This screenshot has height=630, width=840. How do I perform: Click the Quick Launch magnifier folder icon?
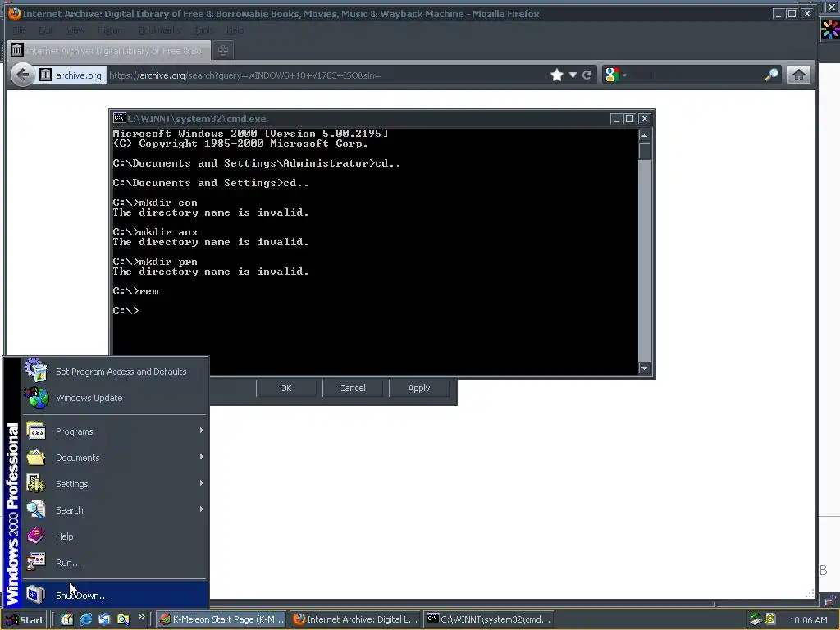[123, 619]
